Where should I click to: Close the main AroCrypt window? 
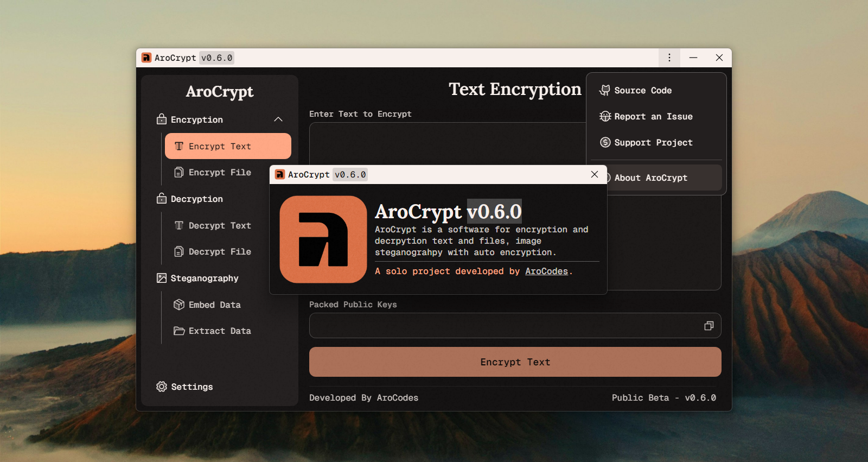pyautogui.click(x=719, y=58)
